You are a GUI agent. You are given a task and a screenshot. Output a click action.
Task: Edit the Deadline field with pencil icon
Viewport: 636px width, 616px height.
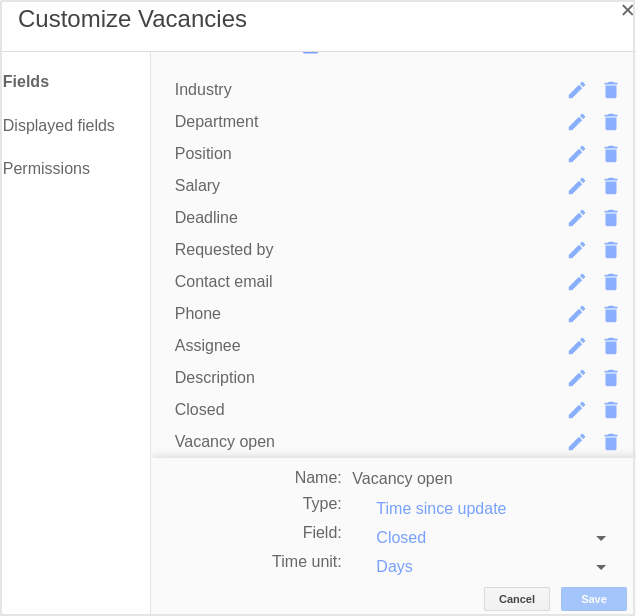click(576, 218)
